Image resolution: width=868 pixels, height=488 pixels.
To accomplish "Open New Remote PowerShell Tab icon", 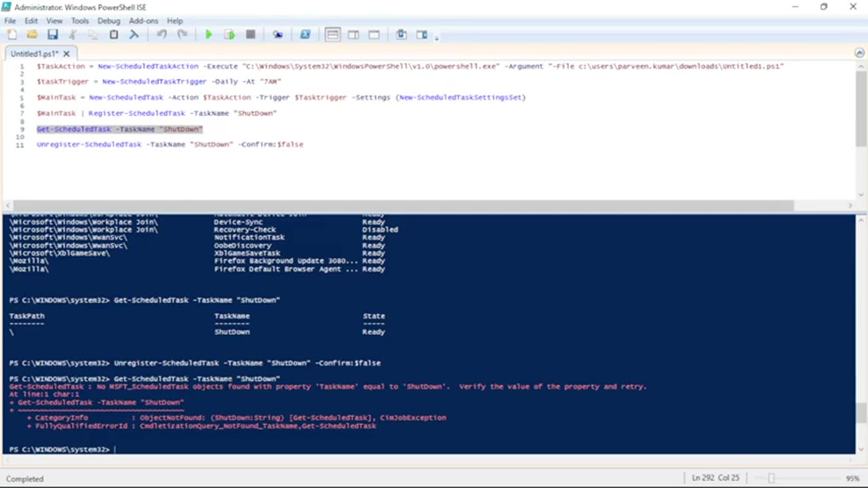I will 277,35.
